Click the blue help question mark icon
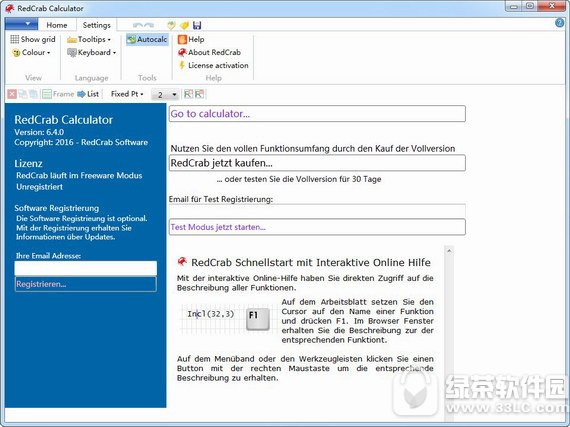Screen dimensions: 570x427 [x=559, y=23]
